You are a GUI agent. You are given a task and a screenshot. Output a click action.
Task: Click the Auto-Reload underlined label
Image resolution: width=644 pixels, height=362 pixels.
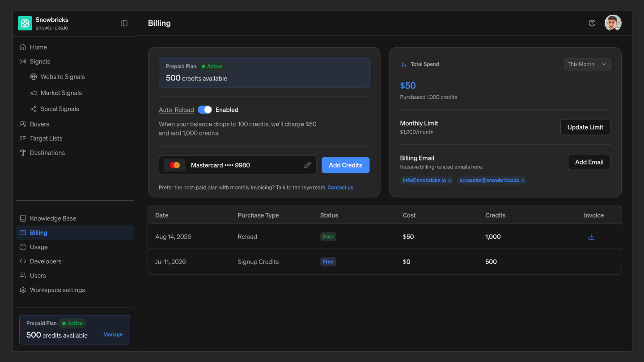click(176, 110)
